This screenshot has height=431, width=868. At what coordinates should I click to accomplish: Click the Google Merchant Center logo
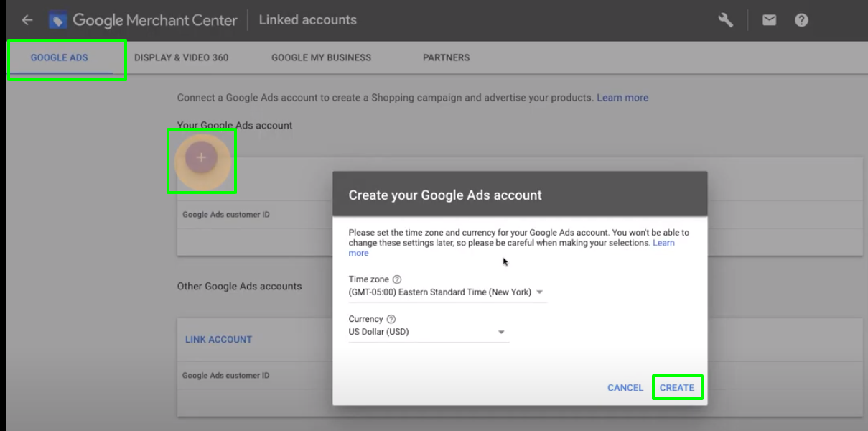[143, 20]
